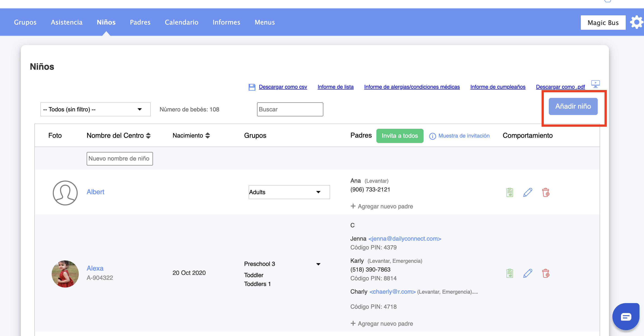Click Albert's edit pencil icon
Image resolution: width=644 pixels, height=336 pixels.
(x=528, y=192)
